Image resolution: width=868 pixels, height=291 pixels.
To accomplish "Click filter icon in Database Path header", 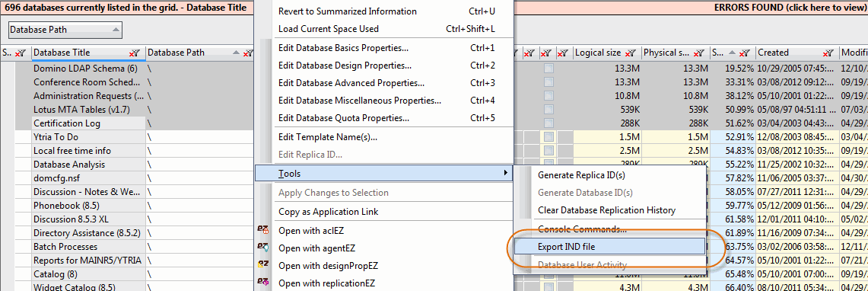I will pos(247,53).
